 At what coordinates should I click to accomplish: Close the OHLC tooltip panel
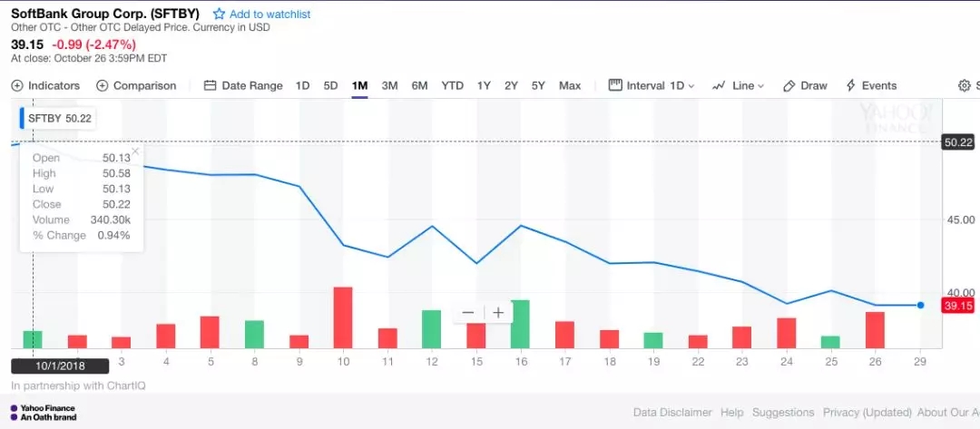pos(135,151)
